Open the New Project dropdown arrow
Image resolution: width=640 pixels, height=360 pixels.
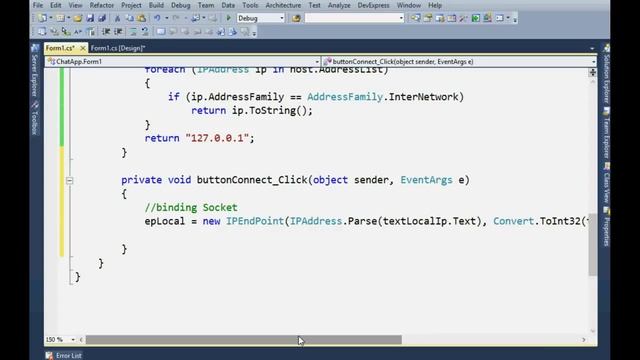51,18
